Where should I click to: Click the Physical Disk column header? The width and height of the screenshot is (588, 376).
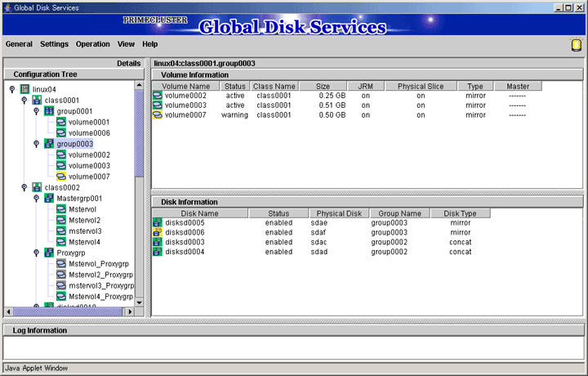[x=339, y=213]
